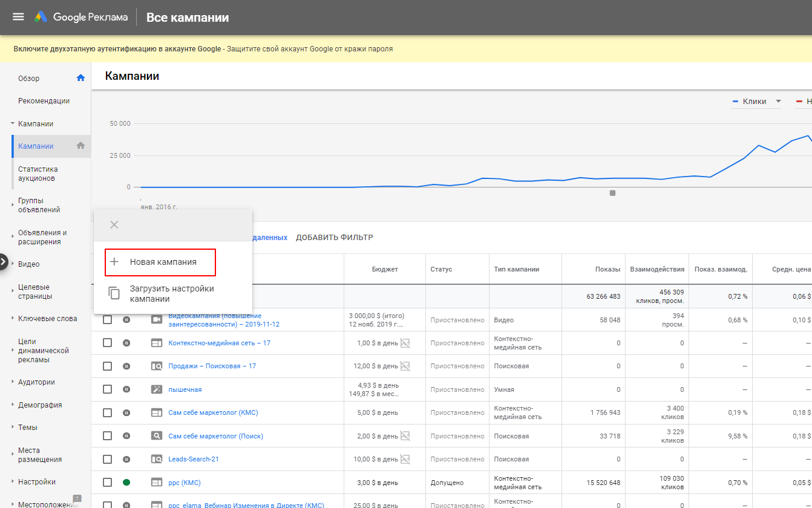Click budget chart icon for Сам себе маркетолог (Поиск)
The height and width of the screenshot is (508, 812).
pyautogui.click(x=405, y=436)
